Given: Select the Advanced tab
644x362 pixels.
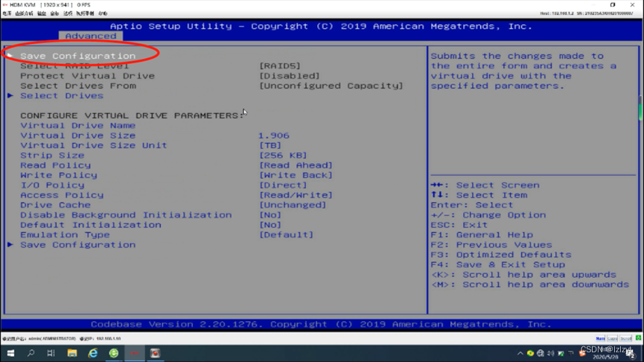Looking at the screenshot, I should point(91,36).
